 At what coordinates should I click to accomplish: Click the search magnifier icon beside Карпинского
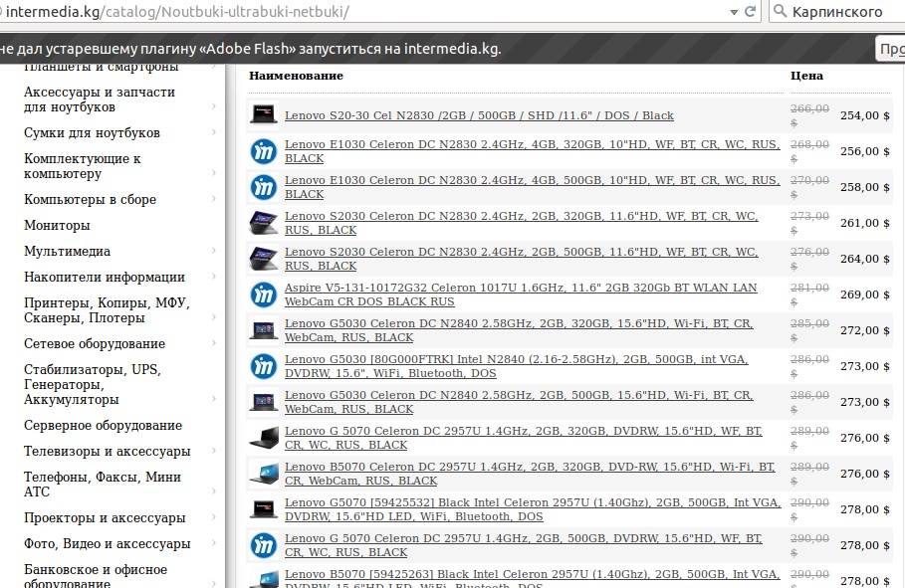pyautogui.click(x=780, y=11)
